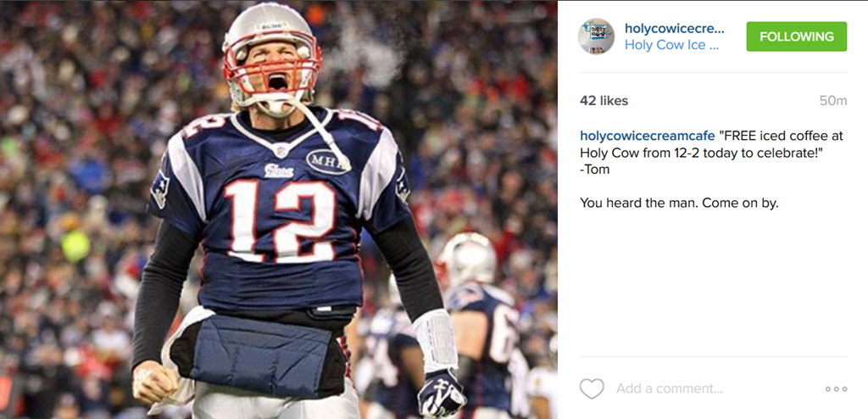Like the post with the heart icon
The height and width of the screenshot is (419, 868).
pyautogui.click(x=592, y=388)
